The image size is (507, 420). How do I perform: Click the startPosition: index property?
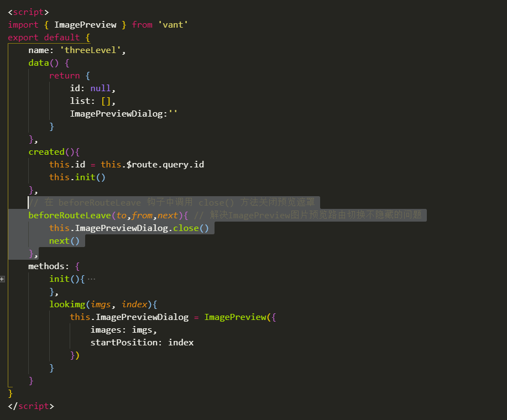(x=142, y=342)
